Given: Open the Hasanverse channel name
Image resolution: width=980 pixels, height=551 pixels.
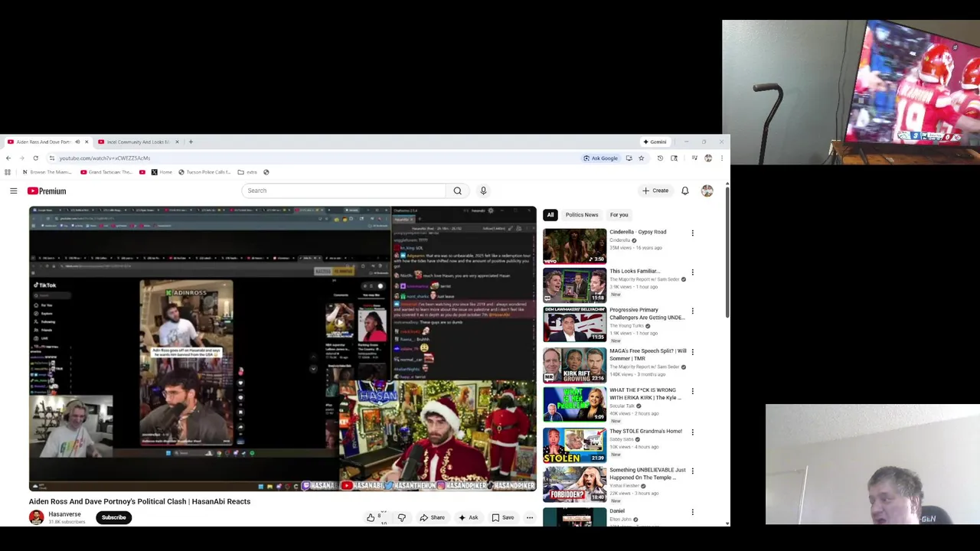Looking at the screenshot, I should point(64,514).
